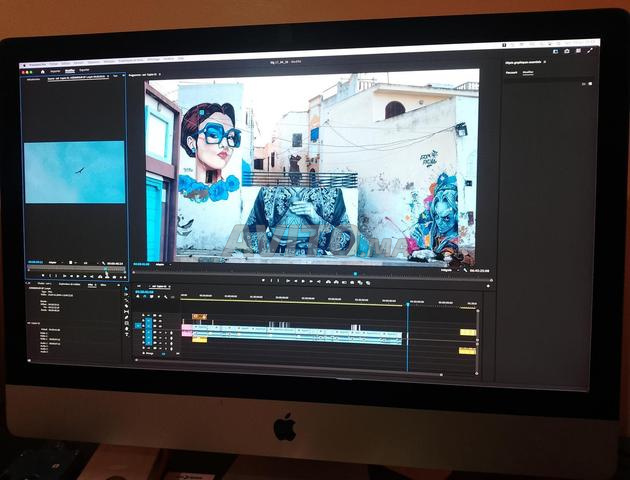
Task: Switch to the Export workspace tab
Action: coord(84,70)
